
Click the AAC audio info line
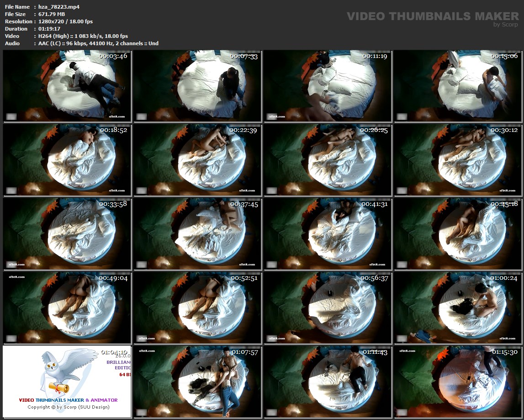(96, 43)
